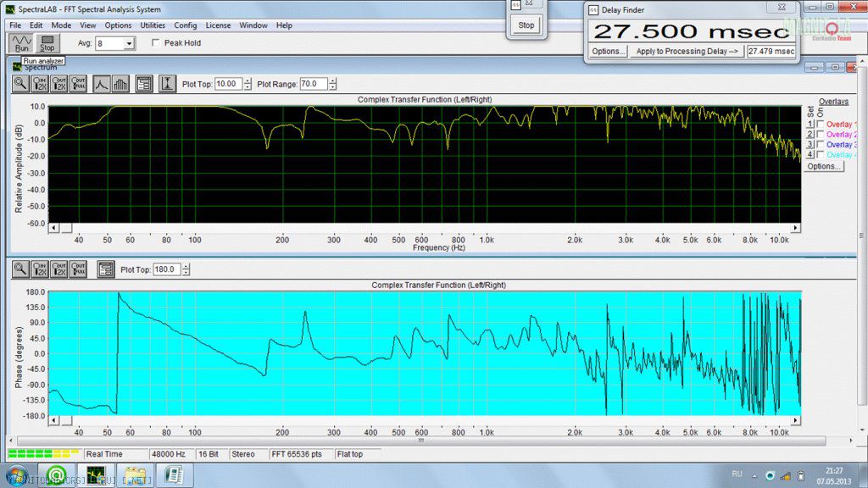
Task: Click "Flat top" in the status bar
Action: 350,454
